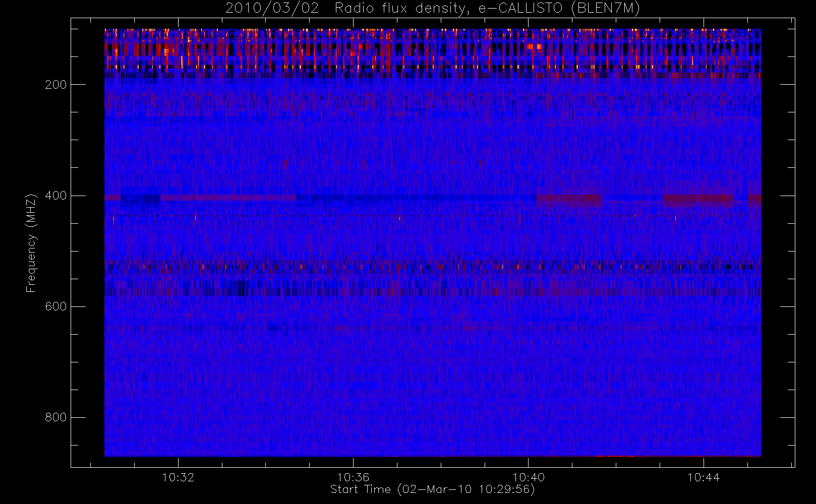Click the 800 frequency tick label

pos(55,417)
